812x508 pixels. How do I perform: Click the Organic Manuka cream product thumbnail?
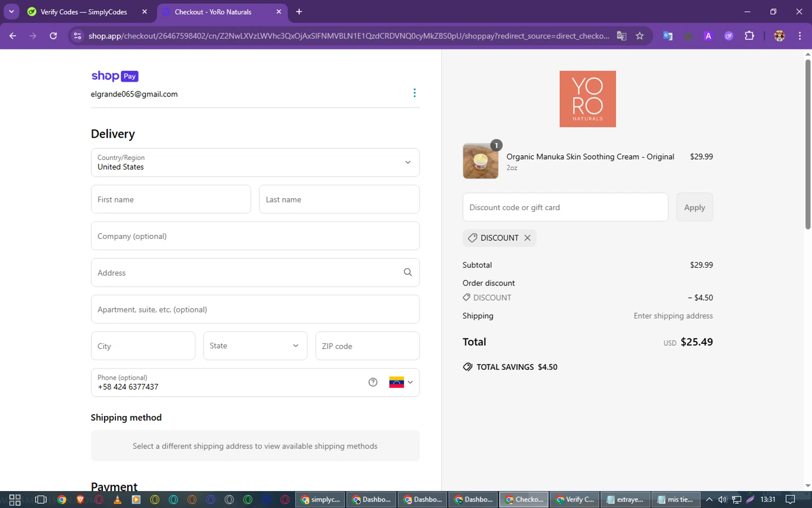(x=481, y=161)
